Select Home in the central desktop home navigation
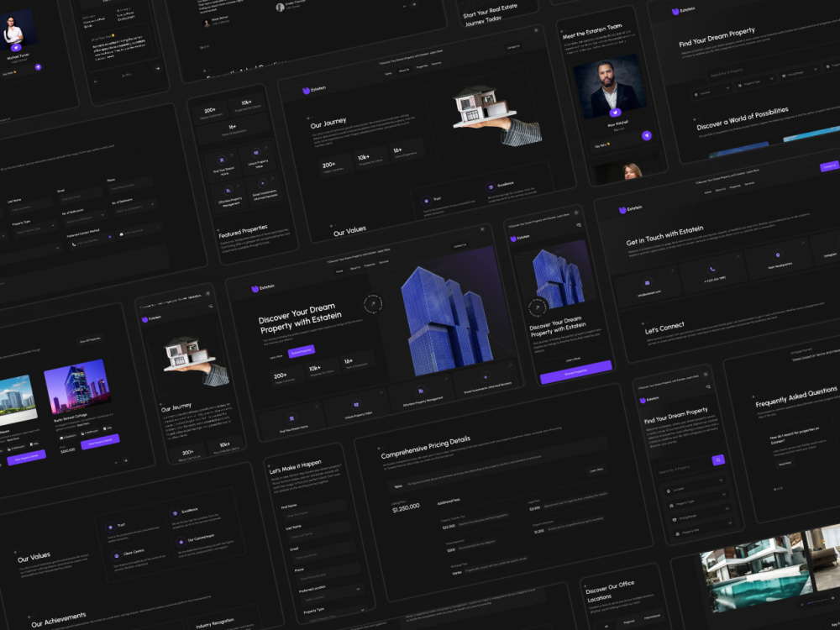The image size is (840, 630). point(339,271)
